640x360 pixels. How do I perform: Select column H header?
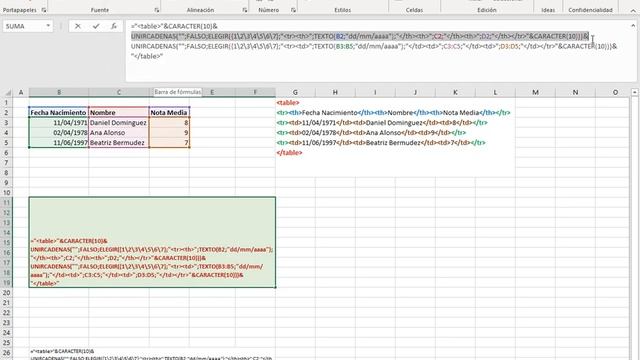[335, 93]
